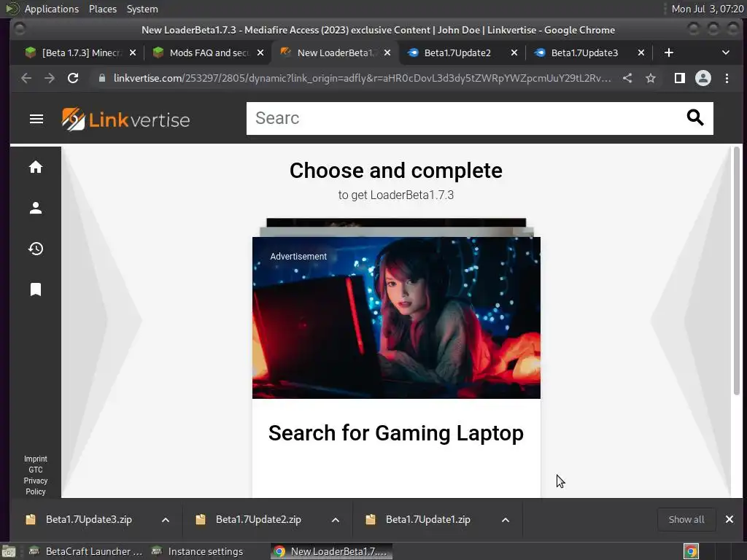The height and width of the screenshot is (560, 747).
Task: Switch to BetaCraft Launcher taskbar window
Action: coord(86,551)
